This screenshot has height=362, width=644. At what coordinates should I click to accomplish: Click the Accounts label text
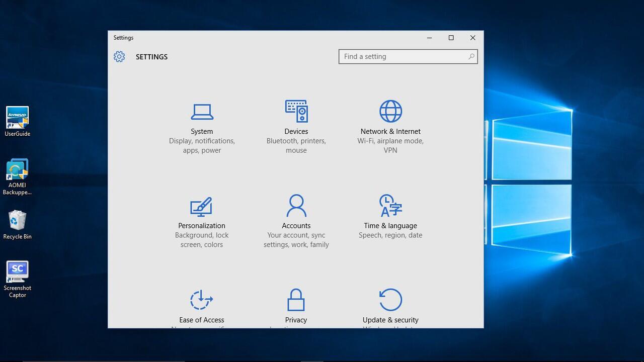point(296,226)
